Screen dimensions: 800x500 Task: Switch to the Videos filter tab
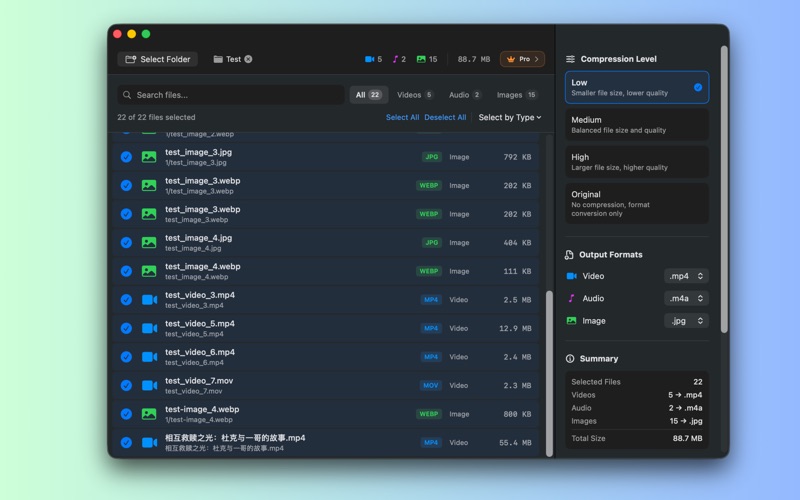click(x=414, y=95)
